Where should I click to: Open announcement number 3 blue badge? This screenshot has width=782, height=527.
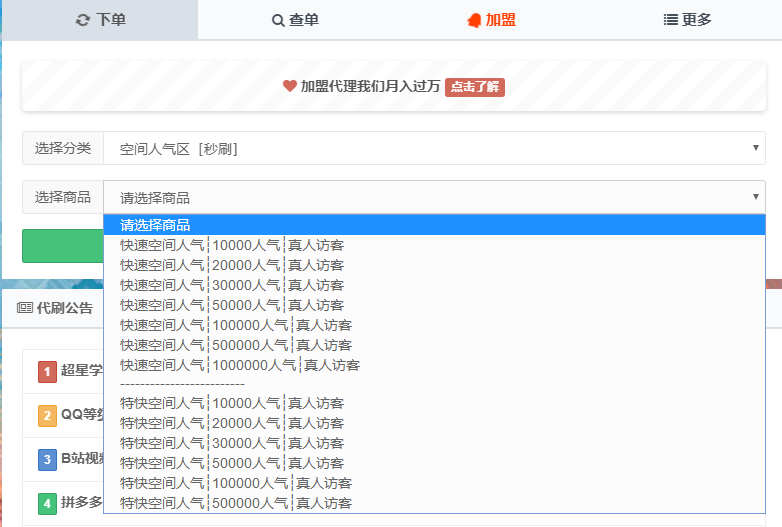coord(47,460)
